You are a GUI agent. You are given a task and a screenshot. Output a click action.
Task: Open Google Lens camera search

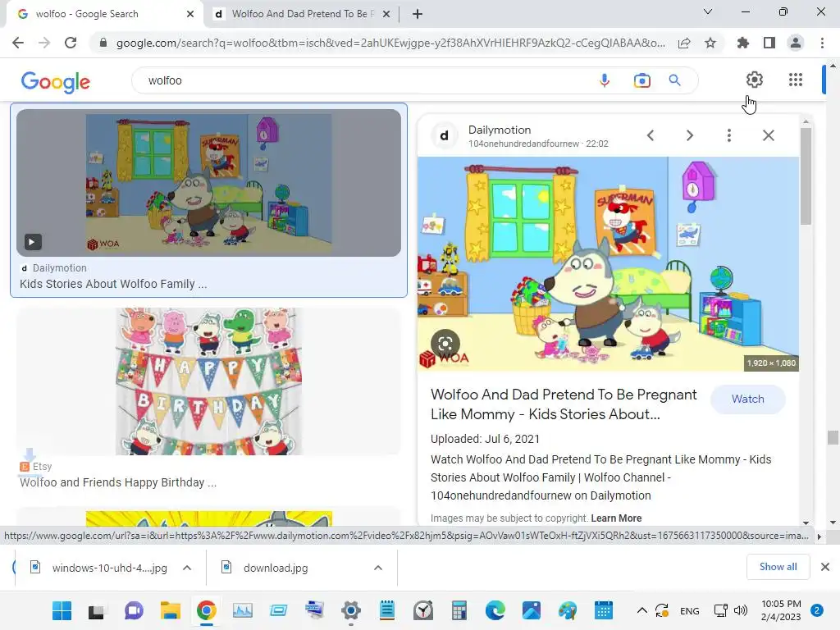coord(641,80)
